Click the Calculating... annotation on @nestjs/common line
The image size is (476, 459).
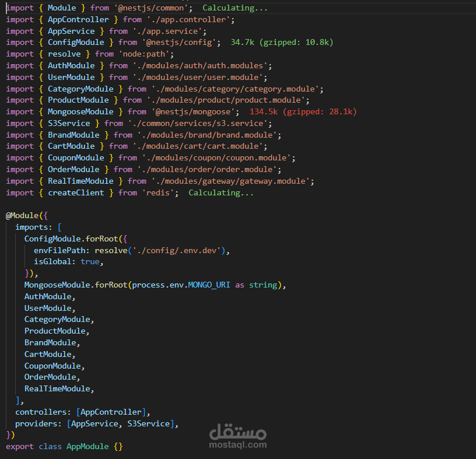point(233,8)
